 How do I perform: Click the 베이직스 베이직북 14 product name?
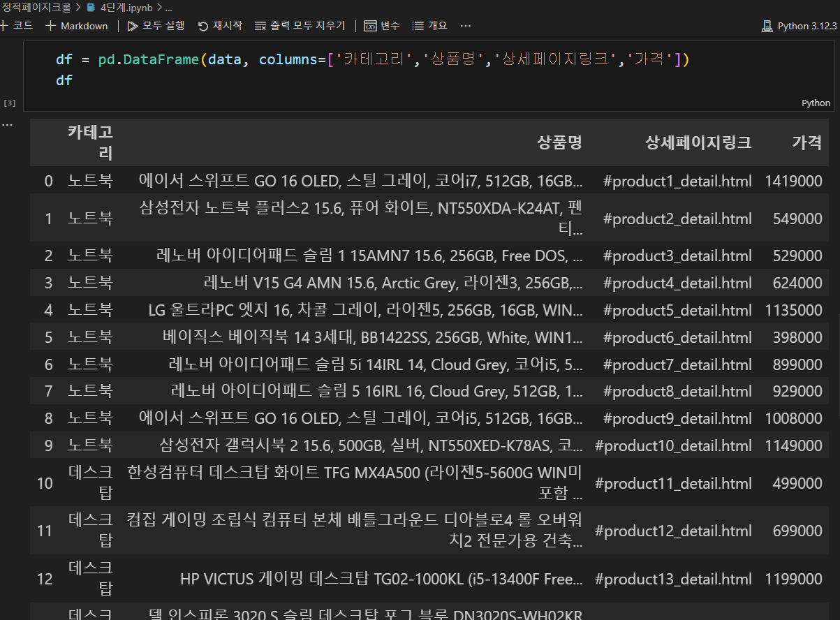pyautogui.click(x=372, y=337)
